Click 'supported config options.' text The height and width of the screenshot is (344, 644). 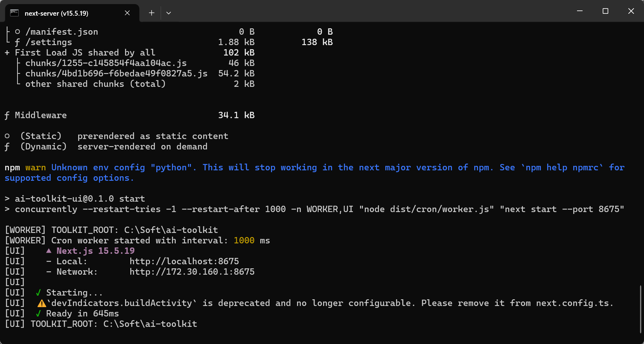[69, 178]
